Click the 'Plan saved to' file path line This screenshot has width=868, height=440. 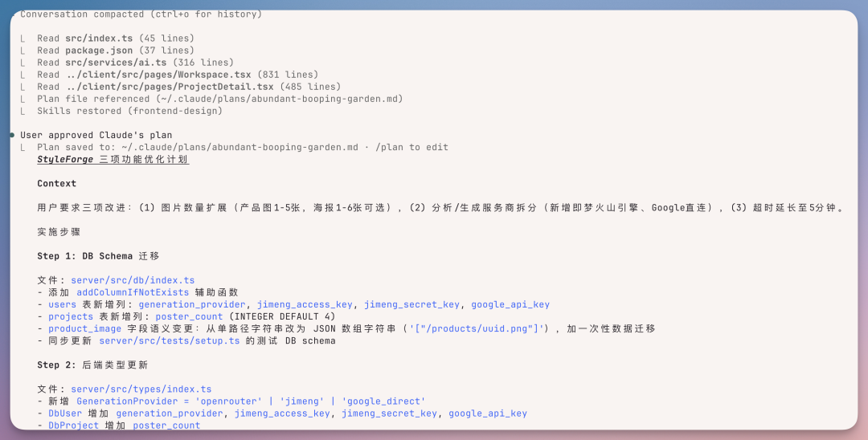(x=243, y=147)
